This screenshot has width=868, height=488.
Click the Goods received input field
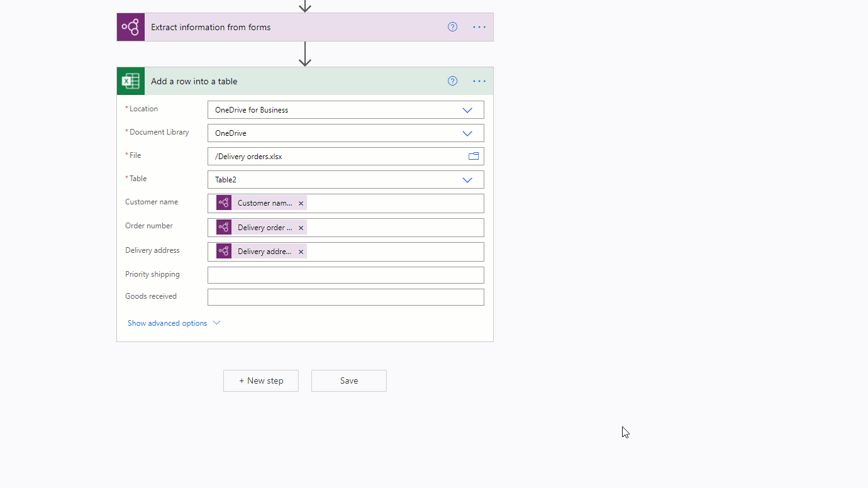point(345,297)
